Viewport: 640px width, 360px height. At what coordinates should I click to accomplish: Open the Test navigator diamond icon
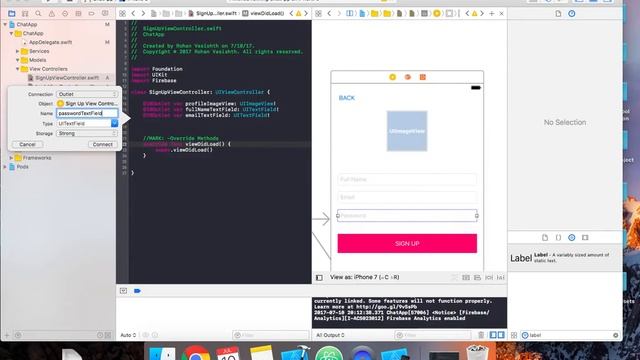(x=65, y=13)
